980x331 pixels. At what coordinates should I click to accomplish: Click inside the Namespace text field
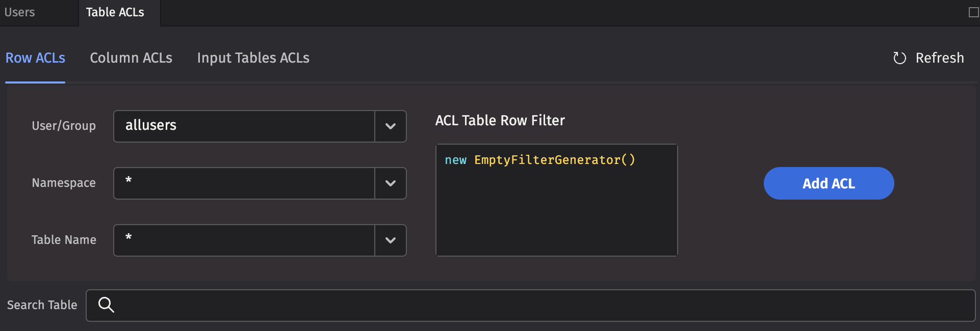[245, 183]
